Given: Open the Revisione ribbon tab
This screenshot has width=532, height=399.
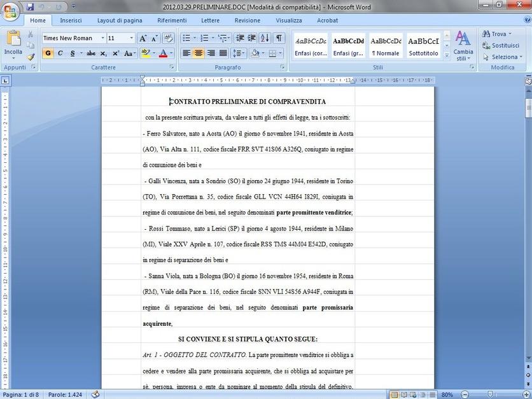Looking at the screenshot, I should (x=247, y=20).
